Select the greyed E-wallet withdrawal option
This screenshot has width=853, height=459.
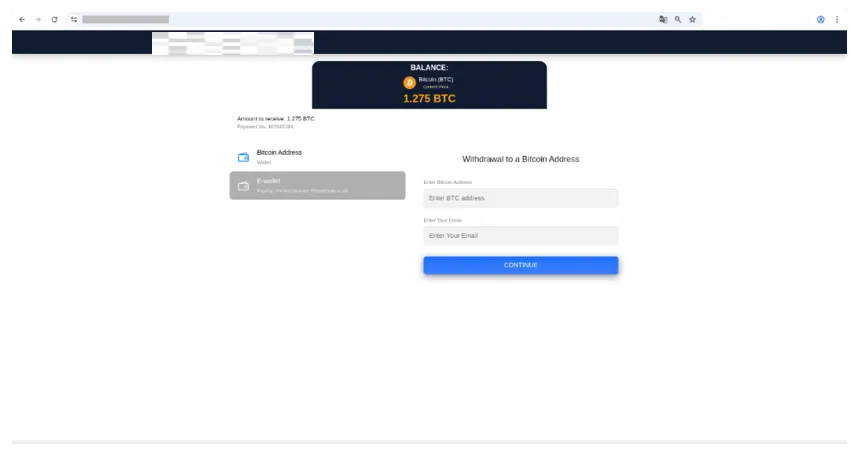(317, 185)
